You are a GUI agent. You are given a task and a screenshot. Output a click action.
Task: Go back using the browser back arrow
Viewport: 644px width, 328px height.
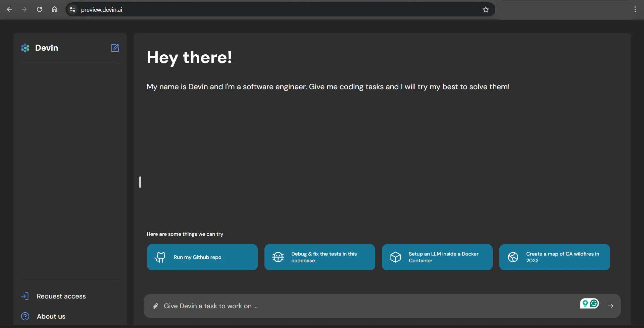point(9,9)
